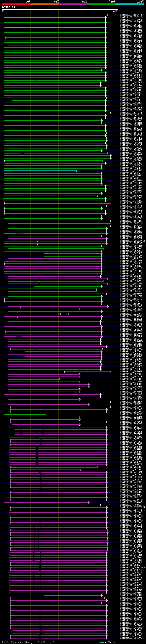Select hit label UniRef100_A7Q3W7
146x644 pixels.
[x=131, y=278]
